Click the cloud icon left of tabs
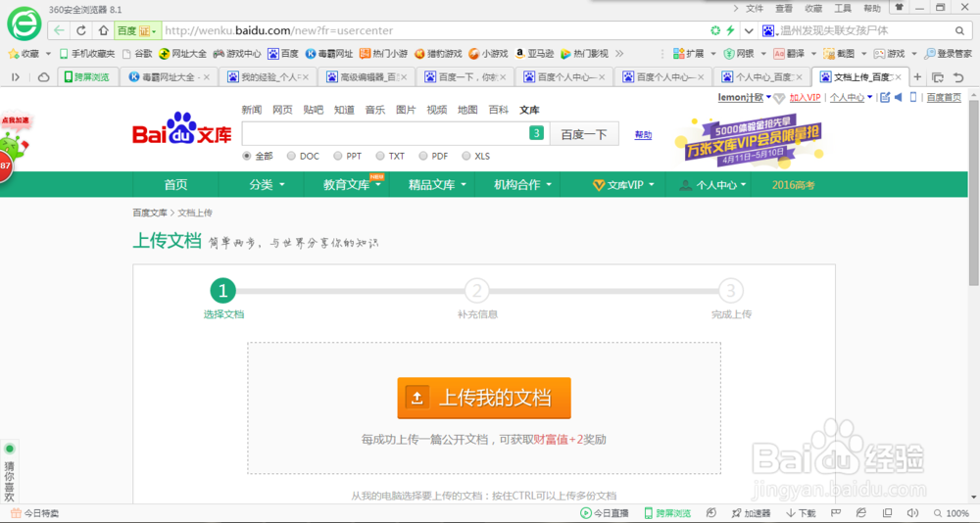This screenshot has width=980, height=523. (44, 76)
